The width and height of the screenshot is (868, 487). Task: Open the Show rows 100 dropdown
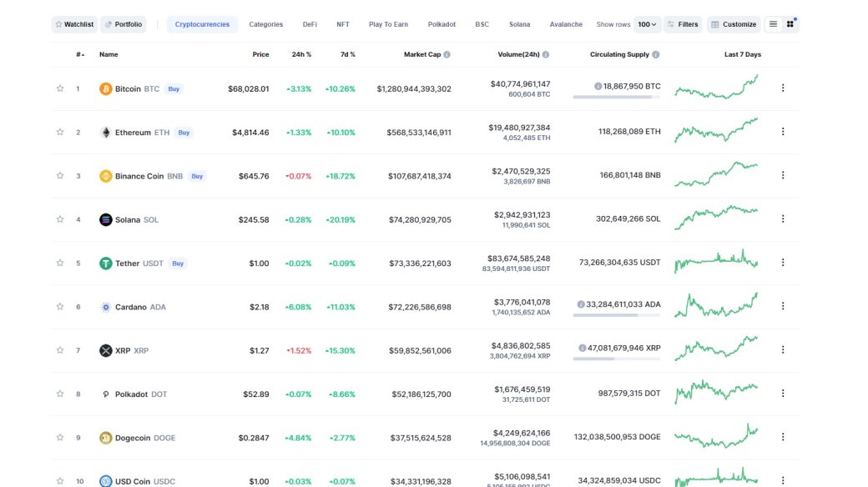click(x=647, y=24)
